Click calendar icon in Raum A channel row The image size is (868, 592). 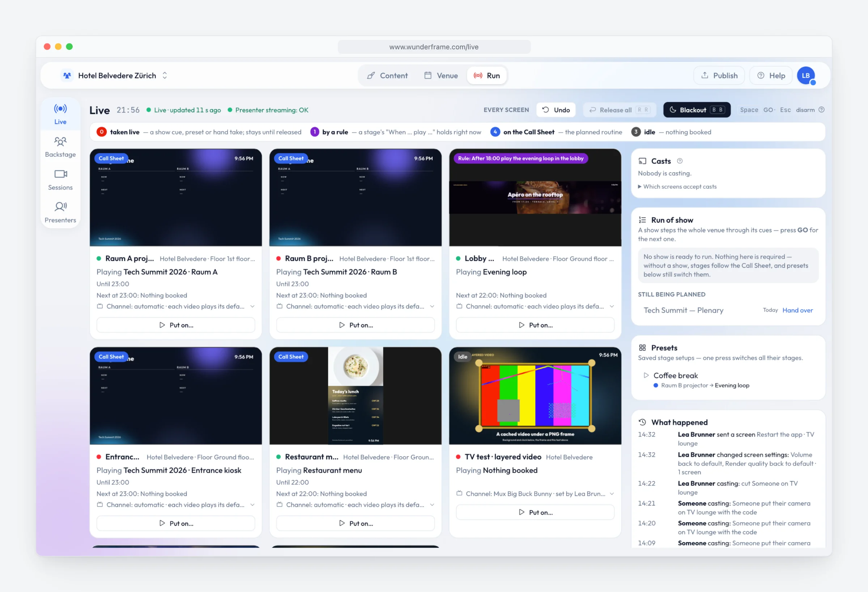pyautogui.click(x=100, y=306)
